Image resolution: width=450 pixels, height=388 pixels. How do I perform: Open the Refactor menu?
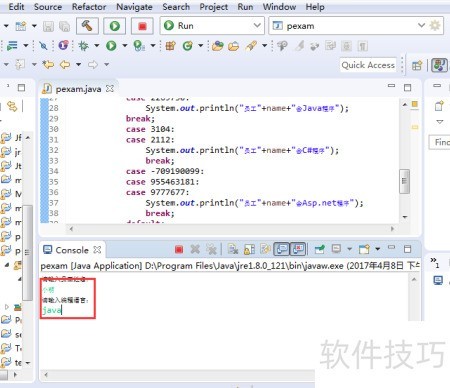pyautogui.click(x=89, y=7)
